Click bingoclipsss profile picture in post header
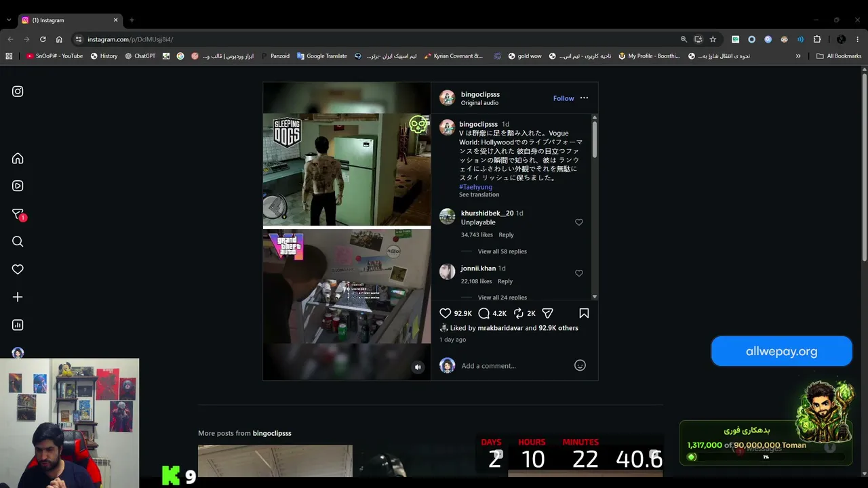The height and width of the screenshot is (488, 868). point(447,98)
